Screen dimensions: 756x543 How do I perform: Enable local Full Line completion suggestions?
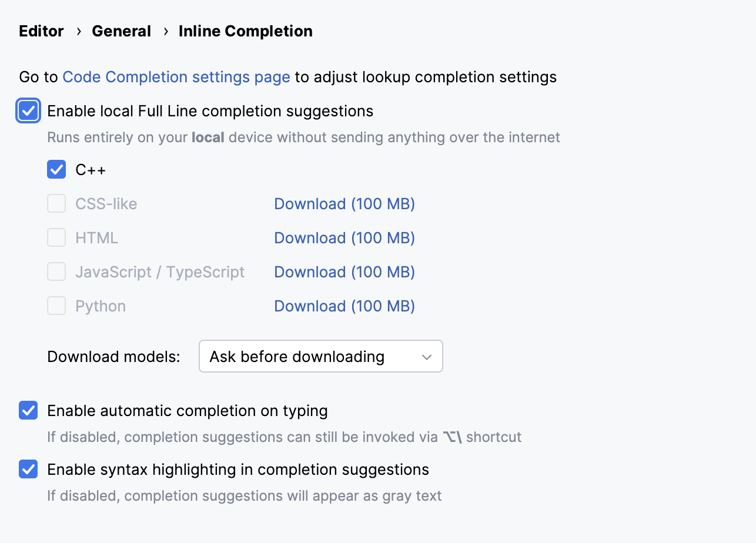(x=28, y=110)
